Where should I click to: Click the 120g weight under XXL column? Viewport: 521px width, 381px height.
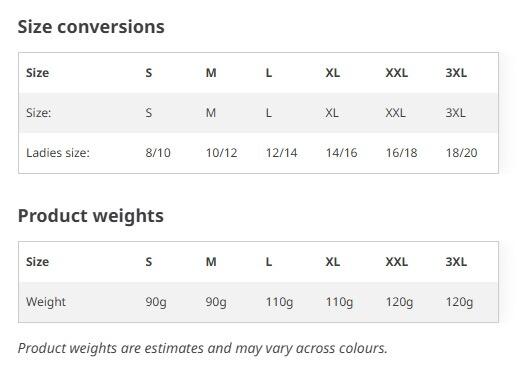click(x=399, y=302)
